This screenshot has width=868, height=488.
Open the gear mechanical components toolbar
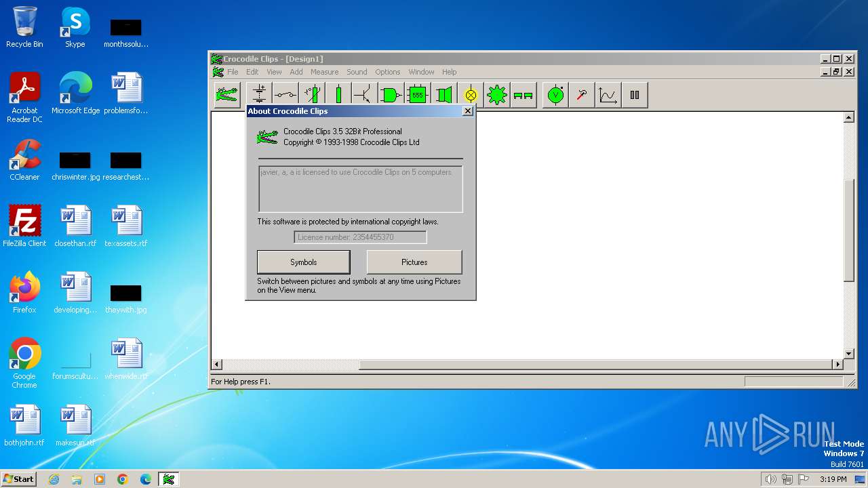pos(497,95)
